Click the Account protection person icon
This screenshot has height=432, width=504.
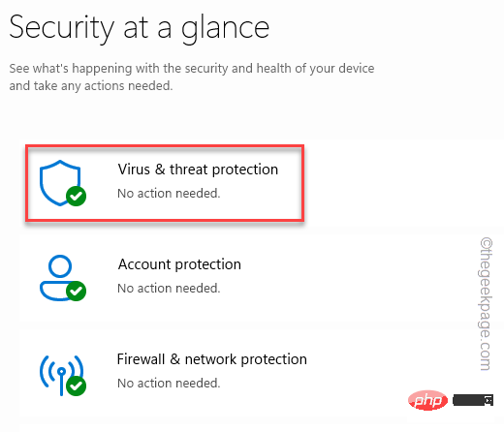tap(60, 278)
